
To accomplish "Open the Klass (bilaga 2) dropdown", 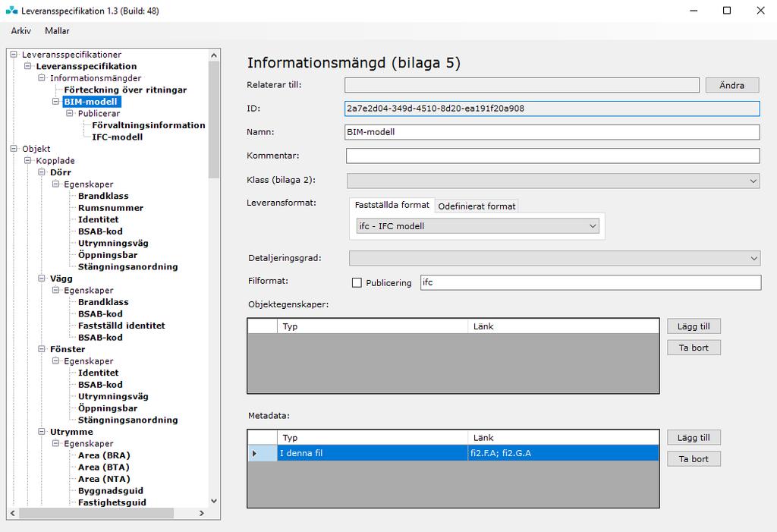I will pyautogui.click(x=553, y=181).
